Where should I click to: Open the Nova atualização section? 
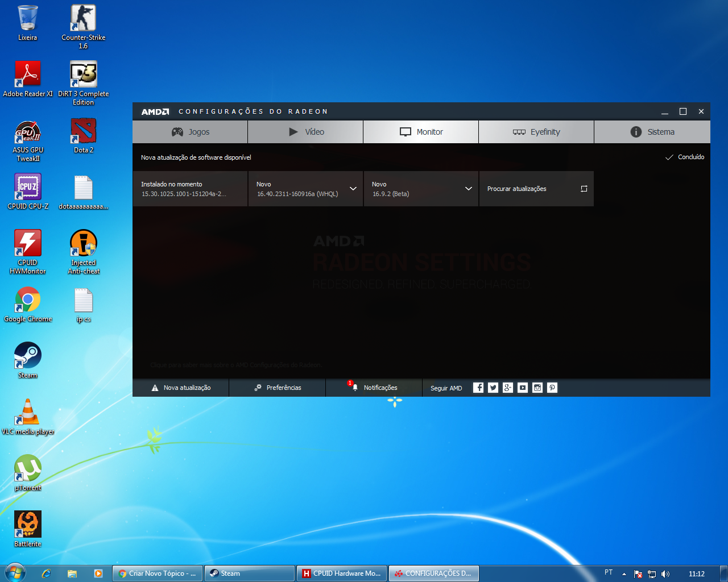(x=181, y=388)
